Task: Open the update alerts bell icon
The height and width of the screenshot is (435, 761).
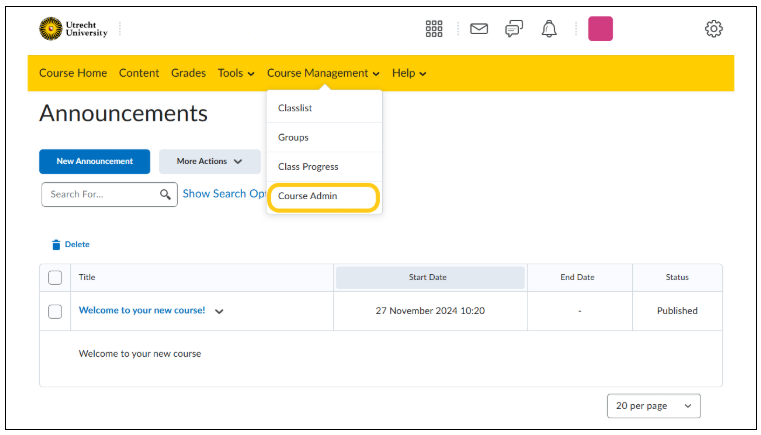Action: pyautogui.click(x=549, y=29)
